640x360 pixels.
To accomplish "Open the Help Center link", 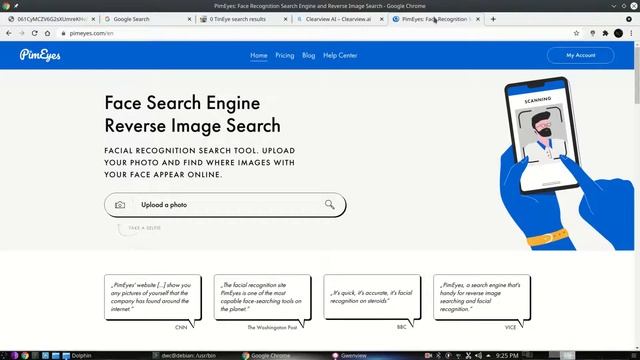I will tap(340, 56).
